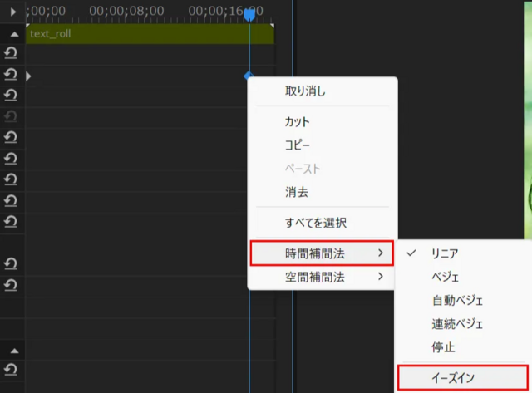This screenshot has width=532, height=393.
Task: Click the reset icon just below greyed-out one
Action: coord(11,137)
